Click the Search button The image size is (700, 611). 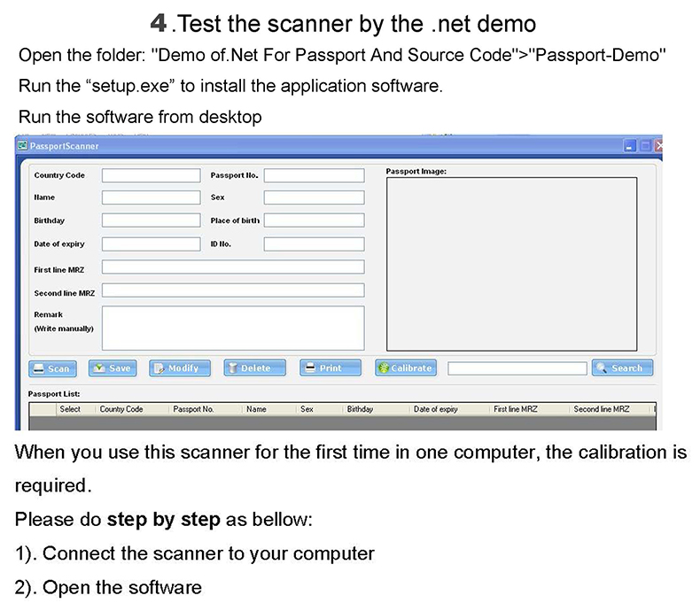click(x=622, y=368)
